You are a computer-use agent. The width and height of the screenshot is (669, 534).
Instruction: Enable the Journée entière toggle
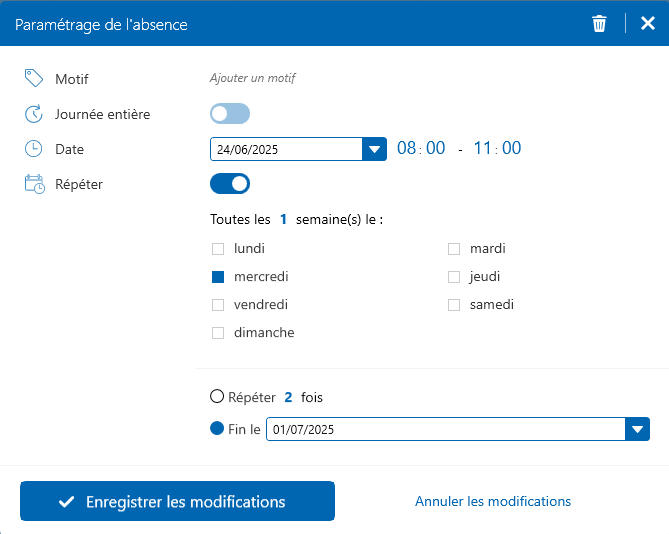(x=229, y=114)
